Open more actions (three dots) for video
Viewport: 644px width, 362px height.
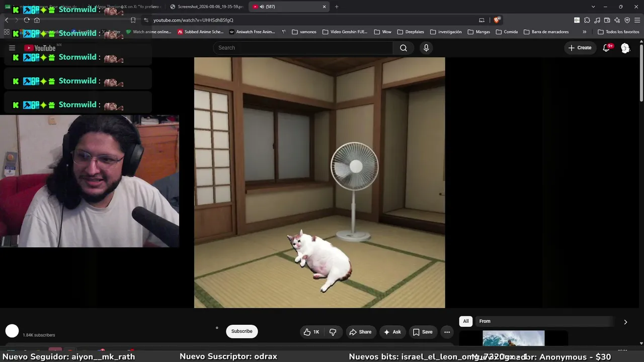tap(447, 332)
